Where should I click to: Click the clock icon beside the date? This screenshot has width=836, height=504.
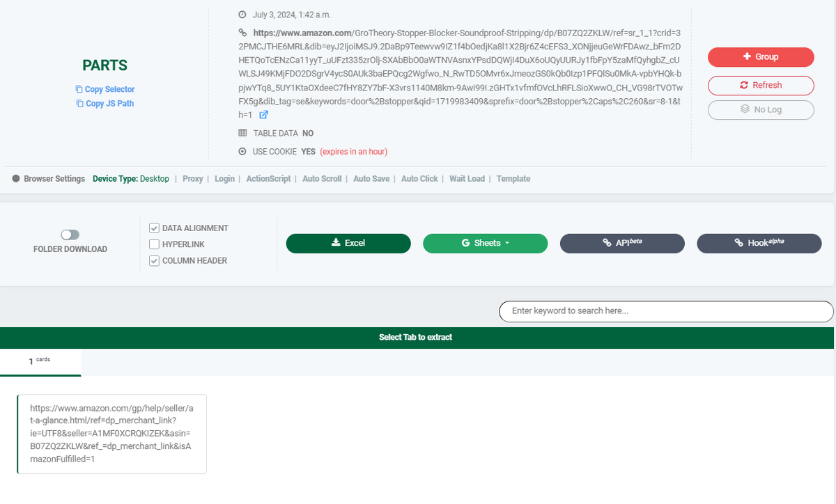coord(242,15)
